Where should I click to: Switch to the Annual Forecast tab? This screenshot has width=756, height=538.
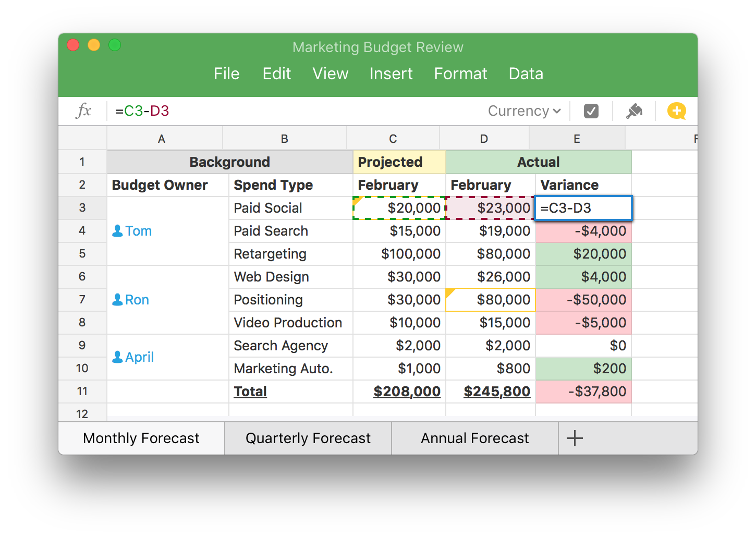[x=474, y=438]
